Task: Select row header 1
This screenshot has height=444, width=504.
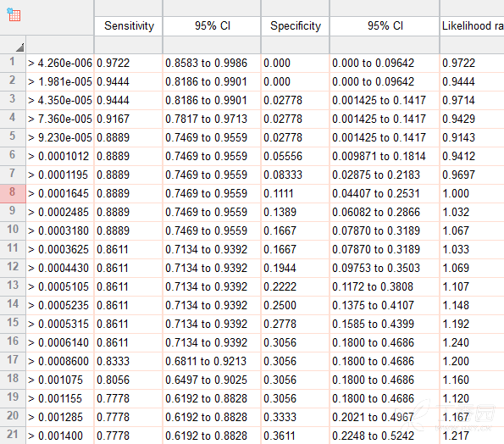Action: (13, 63)
